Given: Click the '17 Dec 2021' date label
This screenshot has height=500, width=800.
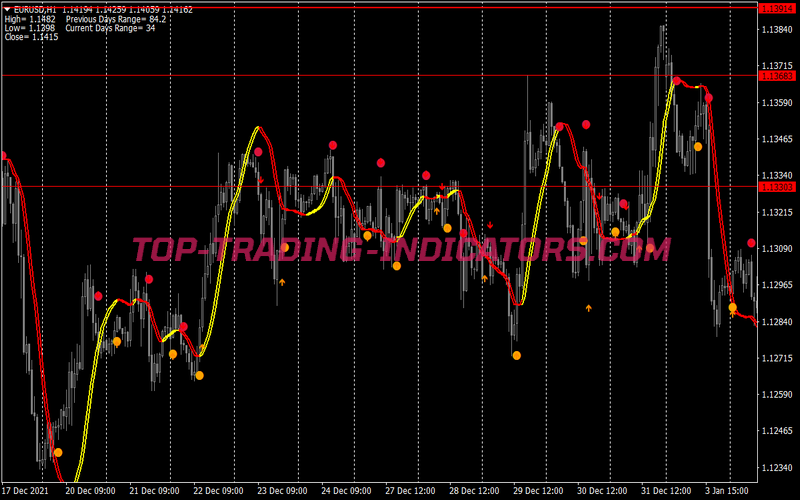Looking at the screenshot, I should coord(25,491).
